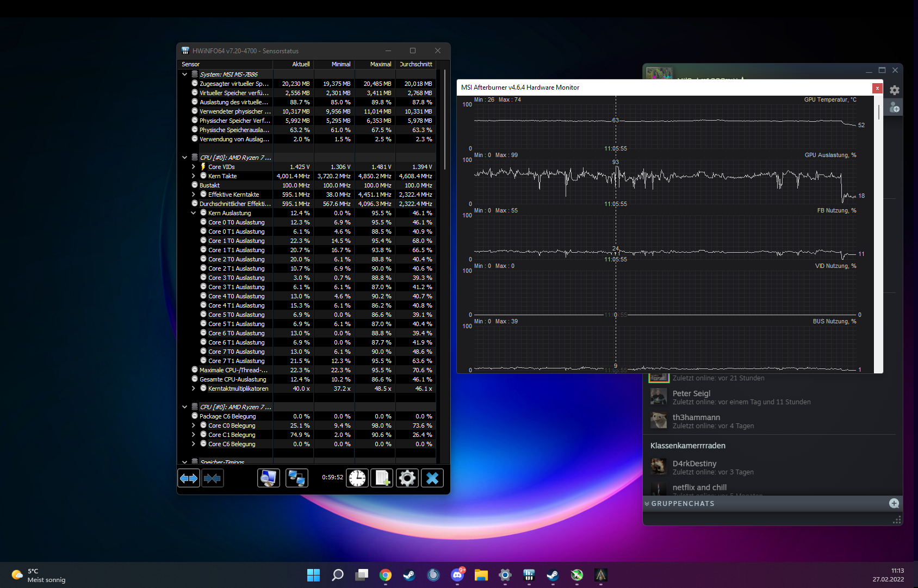
Task: Create a group chat with the plus icon
Action: pos(894,503)
